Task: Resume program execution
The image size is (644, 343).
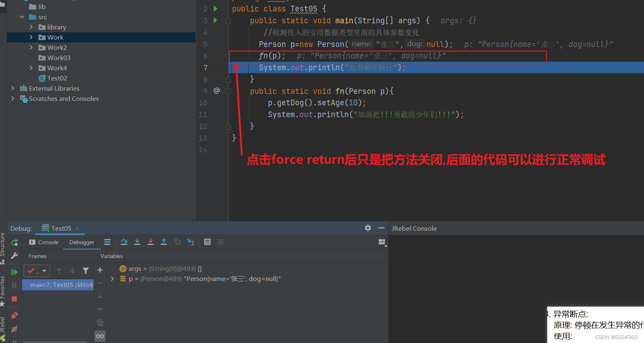Action: pyautogui.click(x=14, y=272)
